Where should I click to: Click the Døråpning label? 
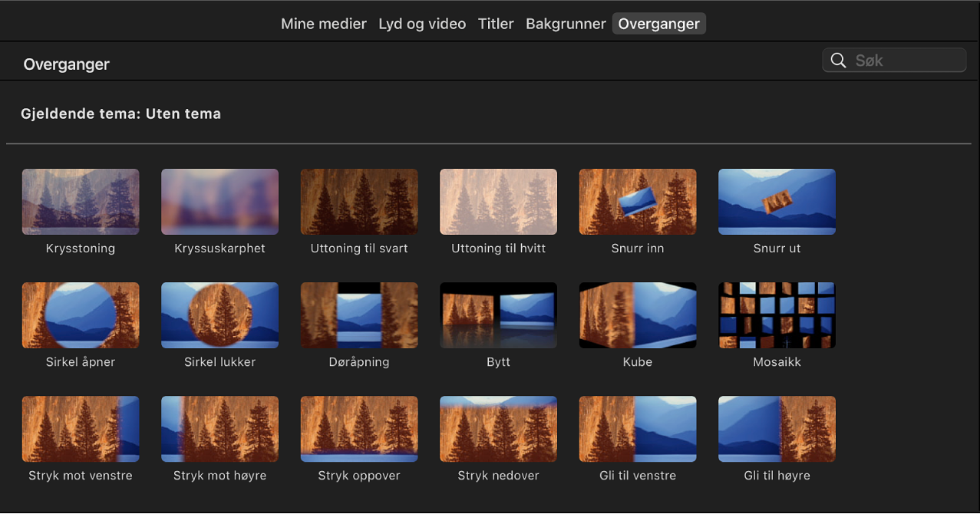point(359,362)
